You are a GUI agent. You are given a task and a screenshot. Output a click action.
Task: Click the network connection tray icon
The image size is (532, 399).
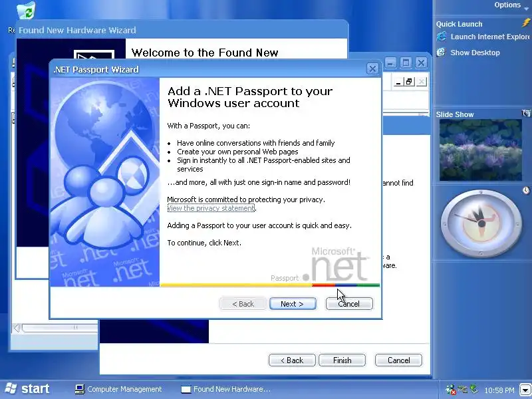(x=462, y=389)
